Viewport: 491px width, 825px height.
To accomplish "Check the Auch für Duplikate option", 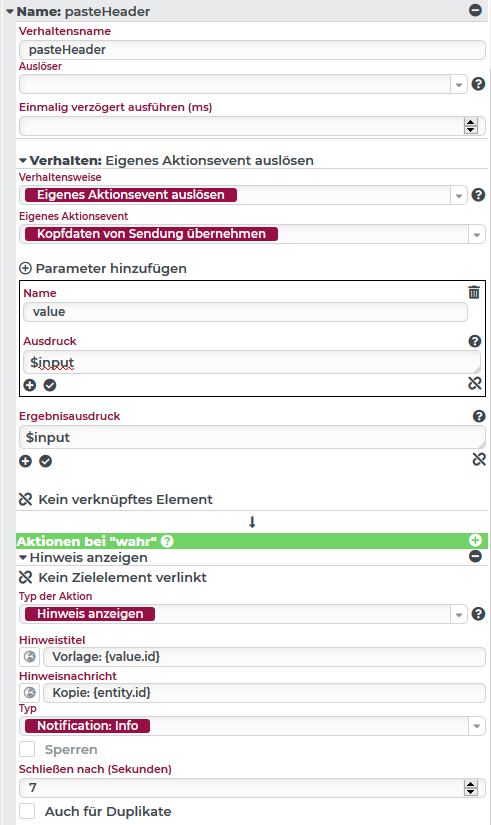I will pos(27,811).
